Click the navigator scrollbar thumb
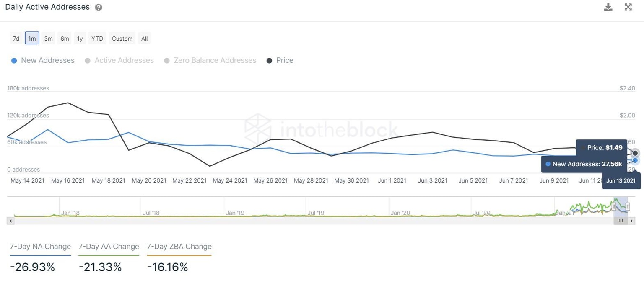This screenshot has height=288, width=644. 621,220
